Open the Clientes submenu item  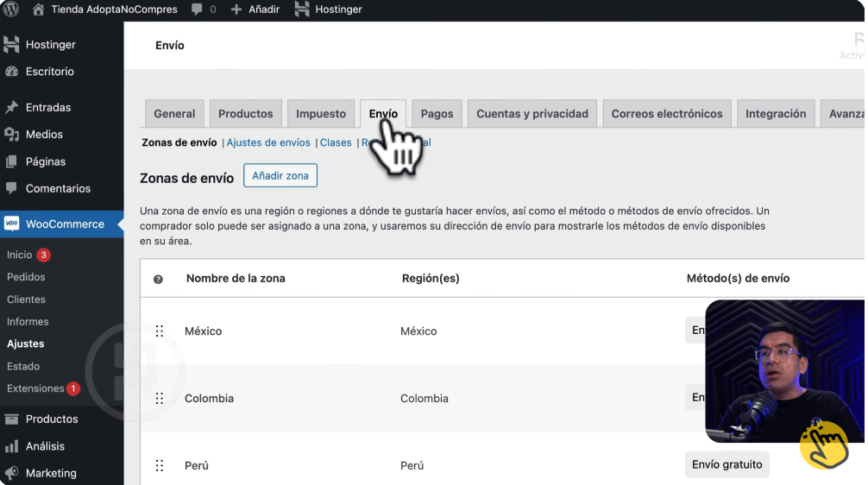point(26,299)
